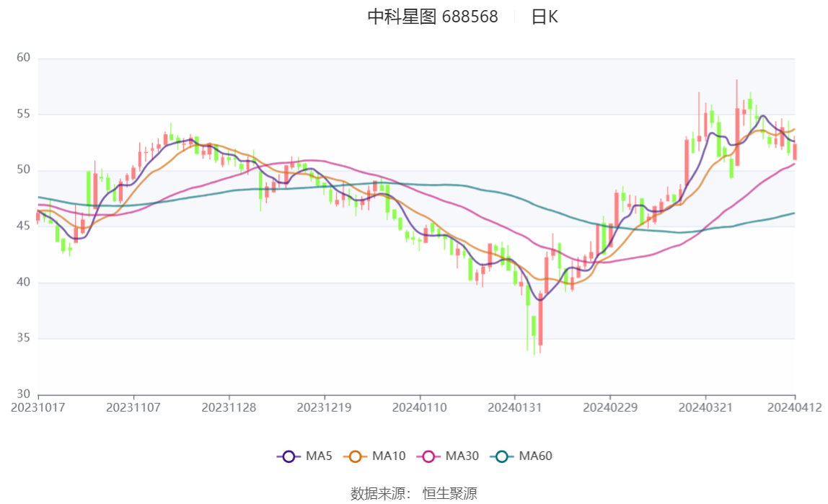
Task: Click the 60 price axis label
Action: tap(23, 58)
